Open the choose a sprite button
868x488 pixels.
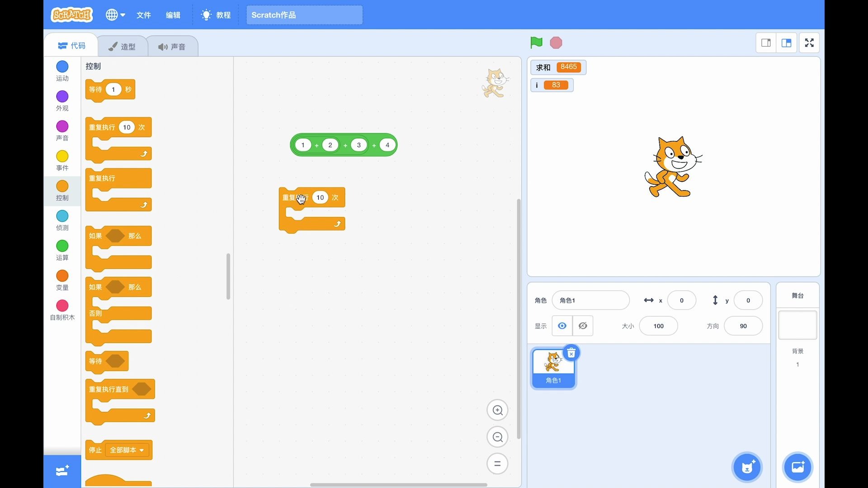pos(747,467)
